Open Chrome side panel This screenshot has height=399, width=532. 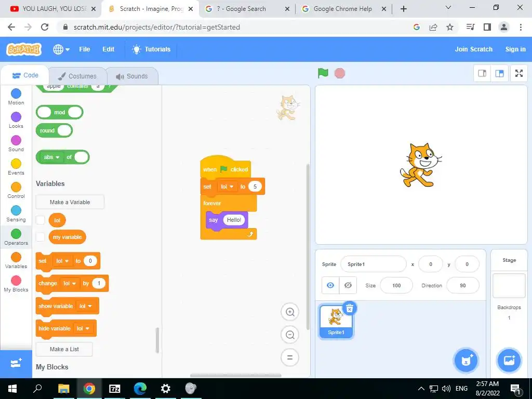click(x=487, y=27)
